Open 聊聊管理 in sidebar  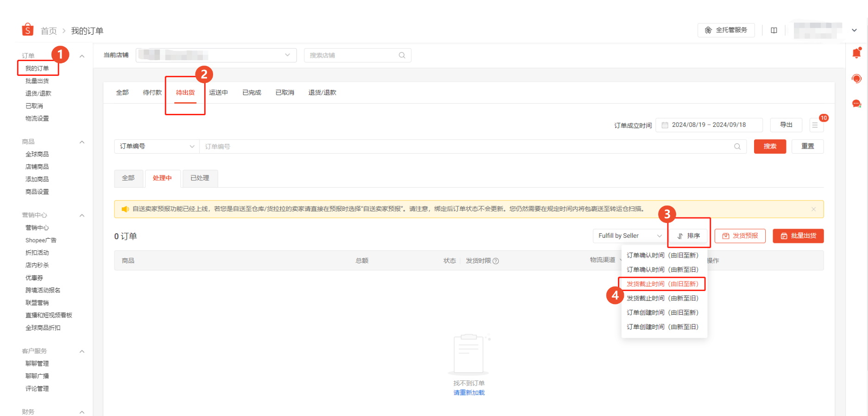pos(37,364)
